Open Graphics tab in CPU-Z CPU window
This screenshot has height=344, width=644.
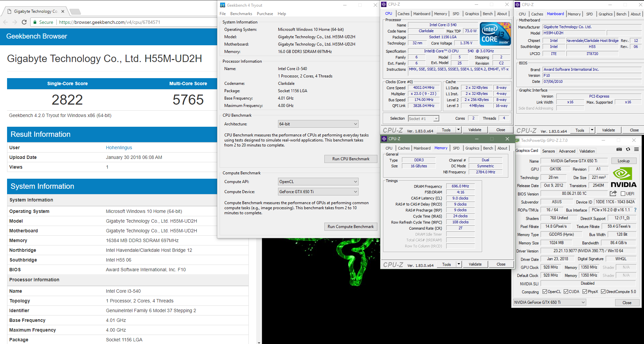pyautogui.click(x=472, y=14)
